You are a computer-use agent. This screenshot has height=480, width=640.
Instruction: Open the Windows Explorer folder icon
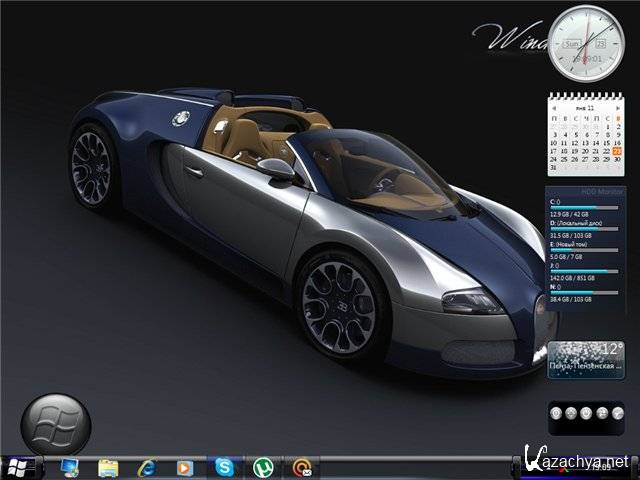(x=108, y=467)
